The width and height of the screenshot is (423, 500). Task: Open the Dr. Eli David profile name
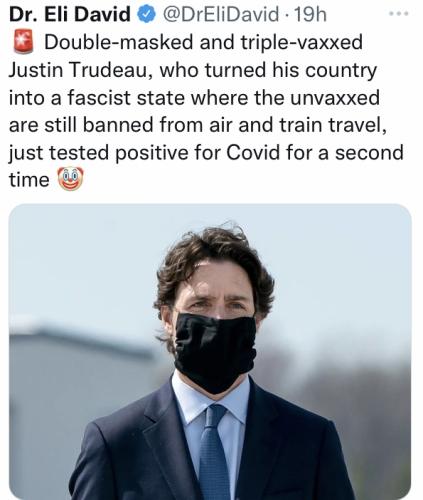pyautogui.click(x=70, y=15)
